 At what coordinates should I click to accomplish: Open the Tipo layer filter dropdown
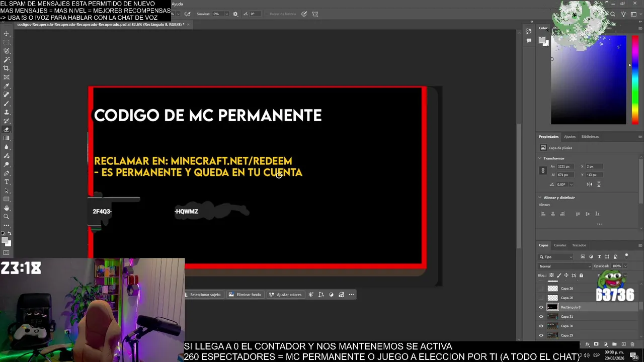click(556, 257)
